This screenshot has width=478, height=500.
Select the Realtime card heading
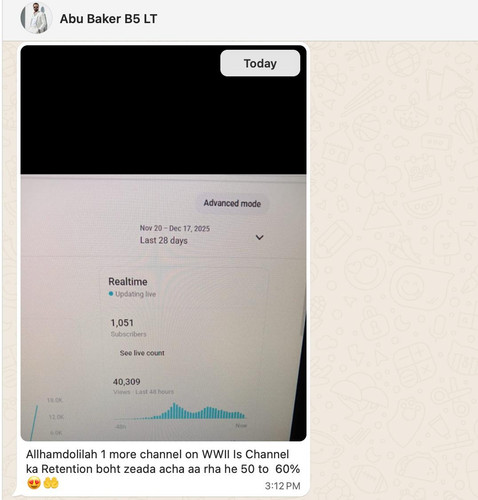tap(128, 282)
